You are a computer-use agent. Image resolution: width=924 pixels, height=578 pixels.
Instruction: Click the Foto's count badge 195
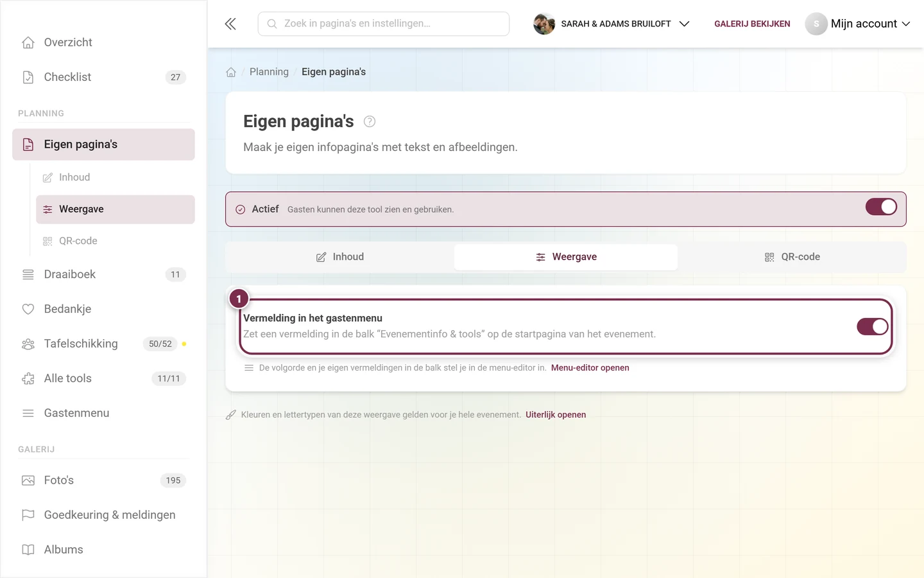(173, 480)
